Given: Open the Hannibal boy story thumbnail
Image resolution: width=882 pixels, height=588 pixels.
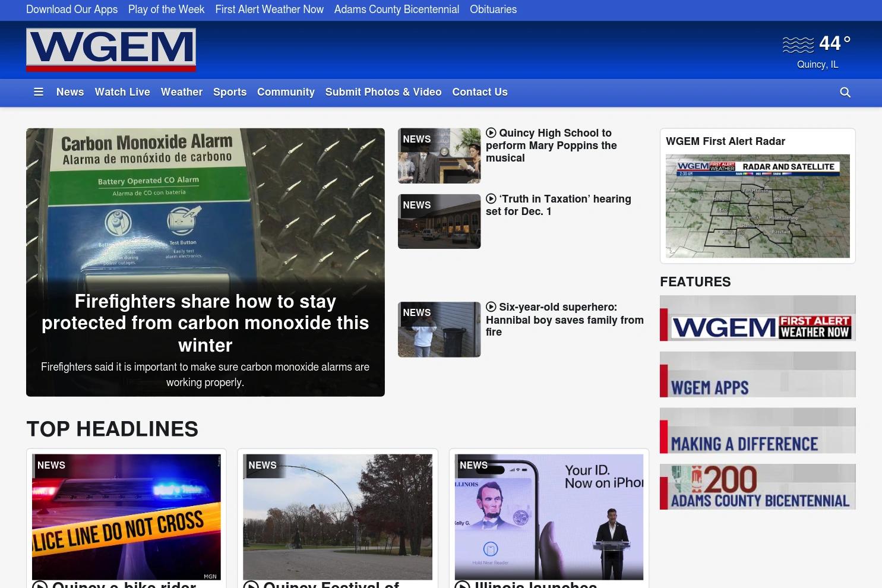Looking at the screenshot, I should [440, 330].
